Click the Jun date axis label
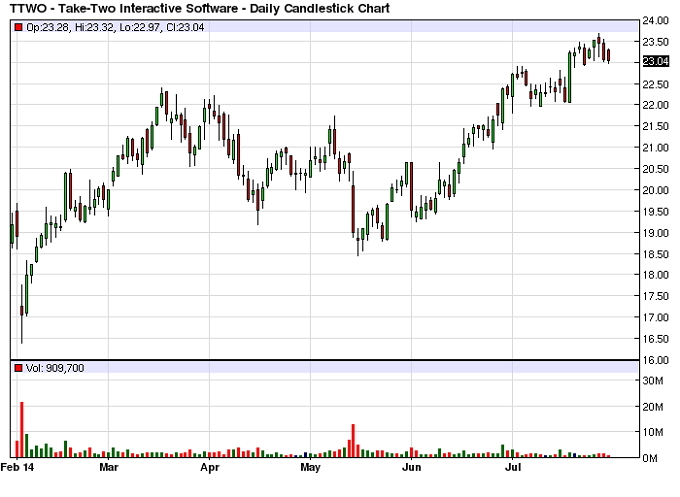Image resolution: width=680 pixels, height=497 pixels. point(411,467)
